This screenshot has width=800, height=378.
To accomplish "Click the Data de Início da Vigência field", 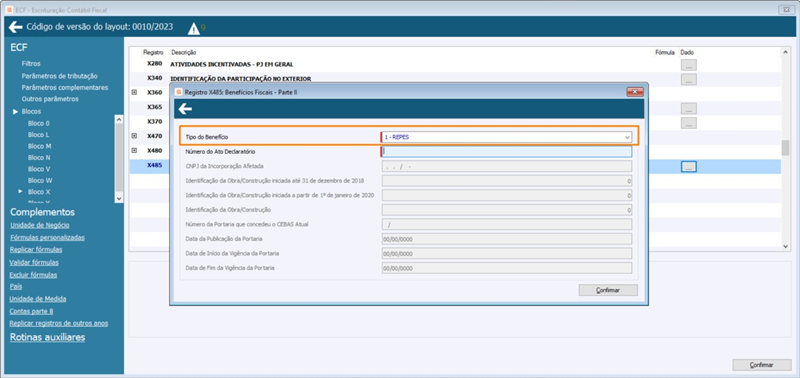I will click(506, 254).
